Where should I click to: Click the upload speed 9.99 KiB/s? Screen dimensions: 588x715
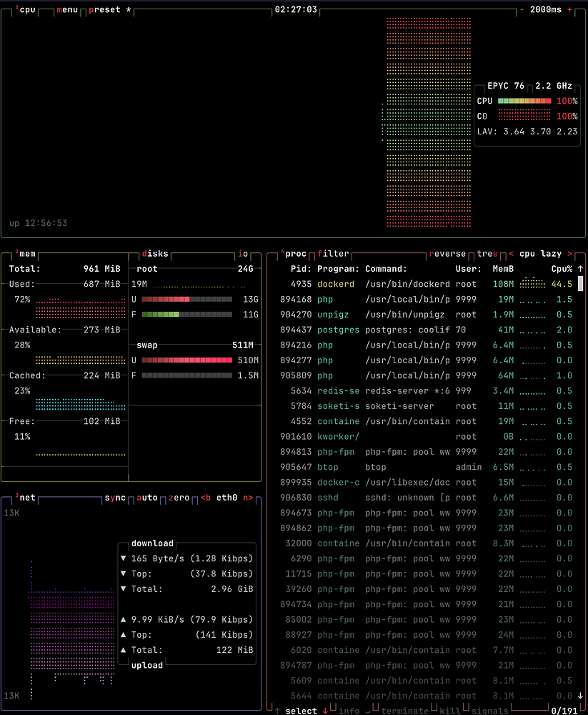click(158, 620)
